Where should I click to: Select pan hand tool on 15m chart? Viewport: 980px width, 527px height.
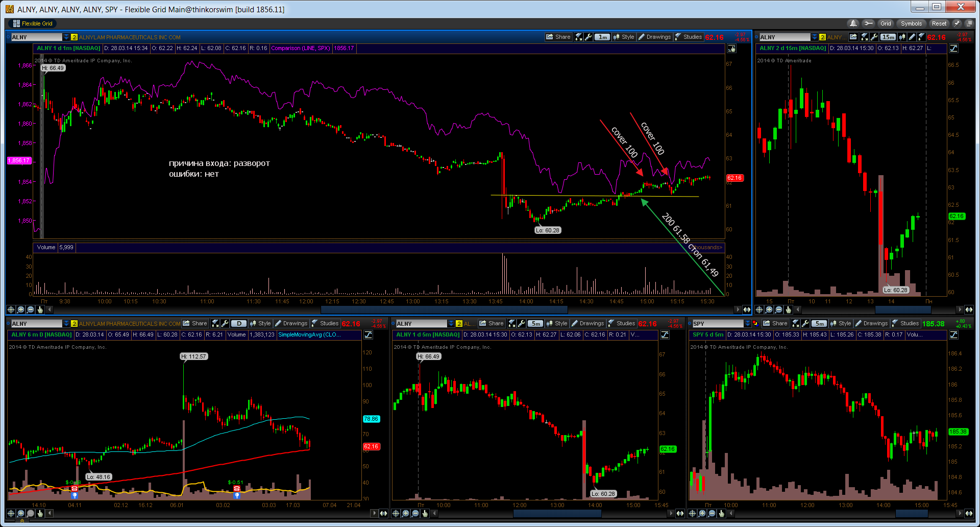(788, 309)
